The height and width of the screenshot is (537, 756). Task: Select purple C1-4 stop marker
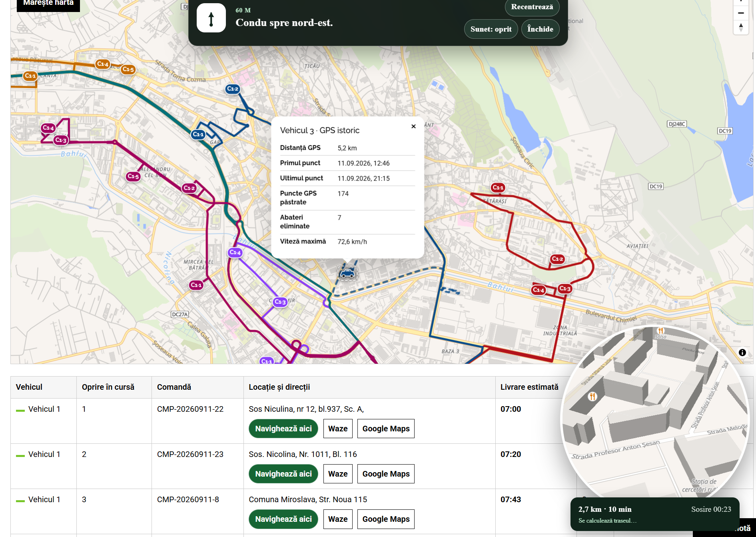(x=235, y=252)
